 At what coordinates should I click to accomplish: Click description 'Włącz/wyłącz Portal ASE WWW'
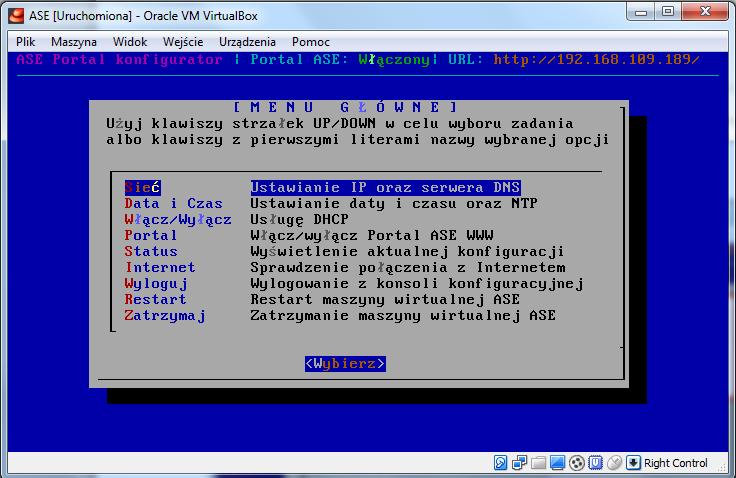(x=372, y=235)
